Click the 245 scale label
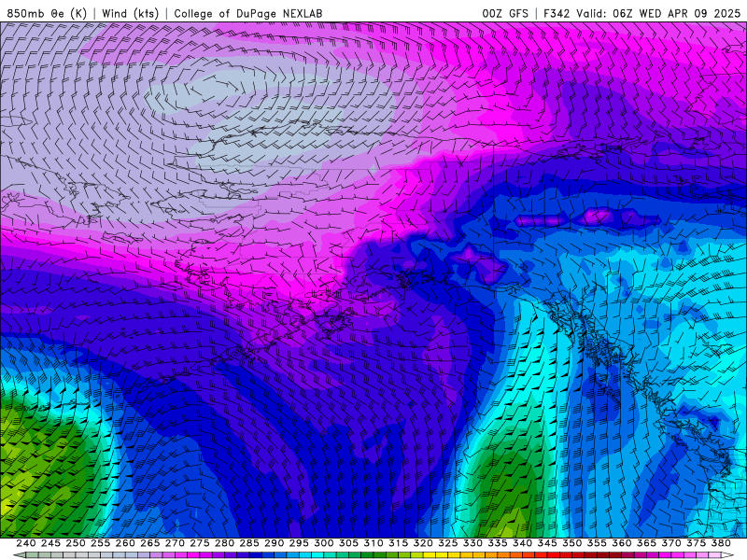747x560 pixels. (x=51, y=543)
